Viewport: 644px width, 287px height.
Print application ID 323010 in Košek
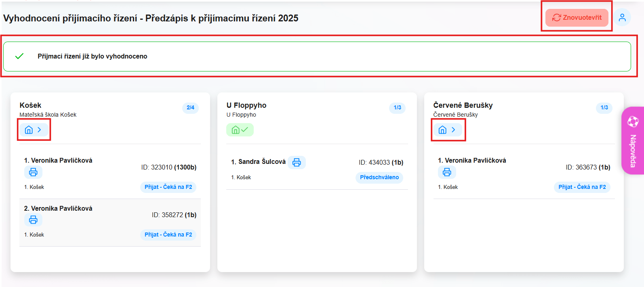tap(33, 172)
